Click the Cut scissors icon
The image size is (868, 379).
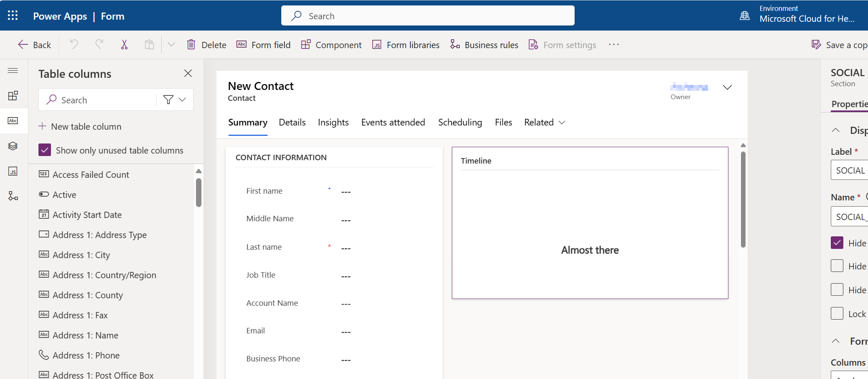click(x=124, y=44)
